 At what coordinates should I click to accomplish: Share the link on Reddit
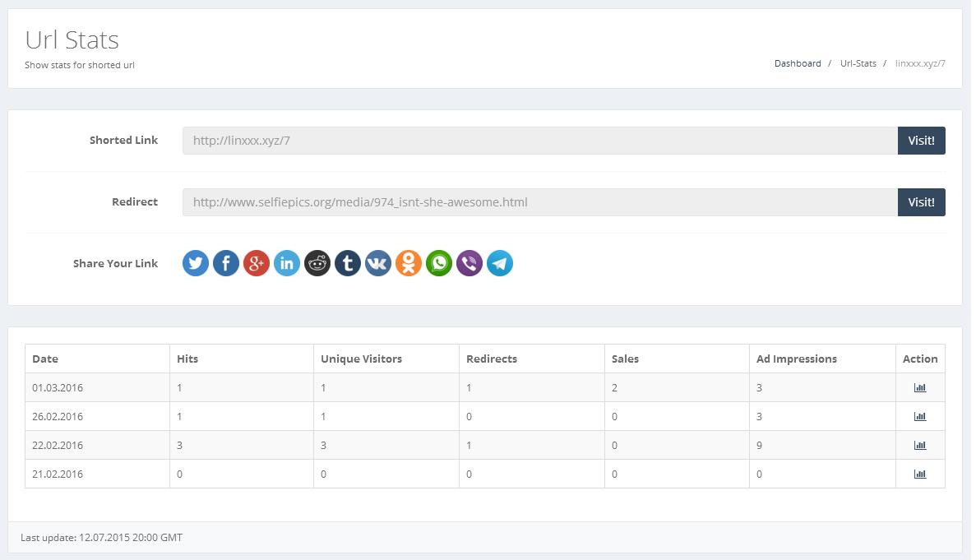(317, 263)
